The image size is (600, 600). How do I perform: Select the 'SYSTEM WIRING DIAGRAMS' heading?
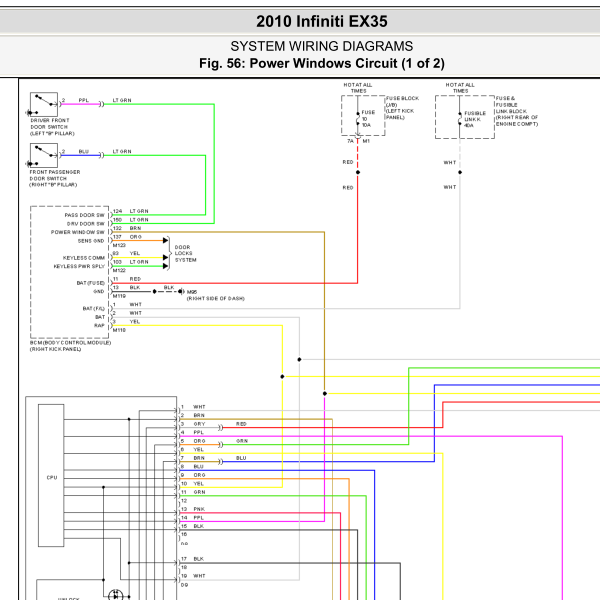pyautogui.click(x=321, y=46)
